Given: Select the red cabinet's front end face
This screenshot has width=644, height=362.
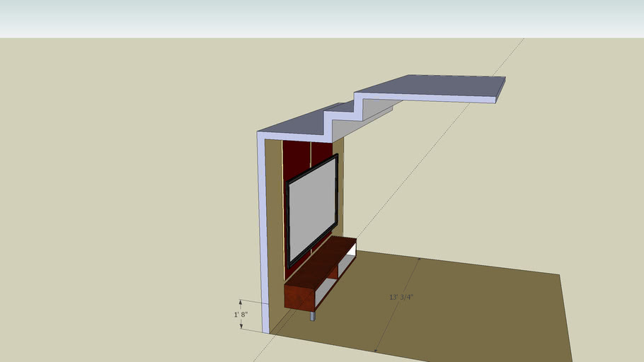Looking at the screenshot, I should pyautogui.click(x=299, y=297).
